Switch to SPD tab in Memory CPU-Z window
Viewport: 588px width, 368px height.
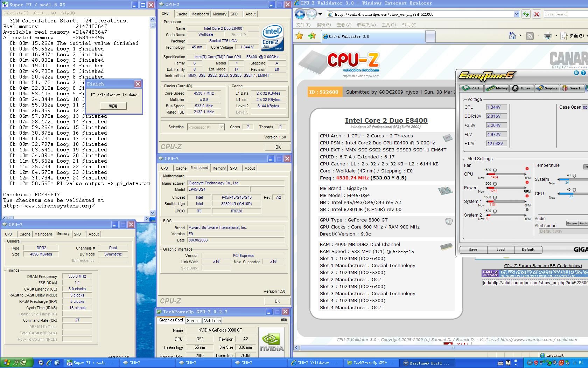pyautogui.click(x=77, y=234)
